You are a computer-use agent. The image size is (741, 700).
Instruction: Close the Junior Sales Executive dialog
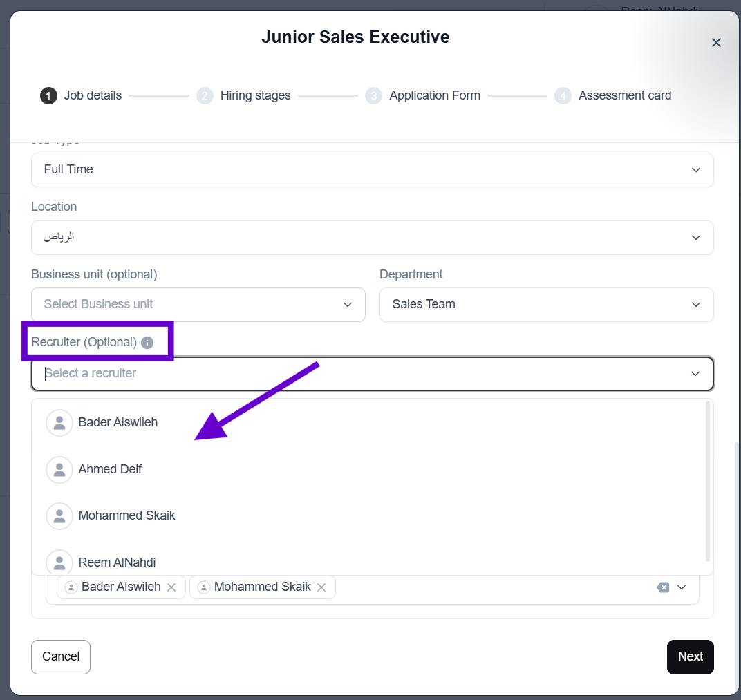[716, 43]
